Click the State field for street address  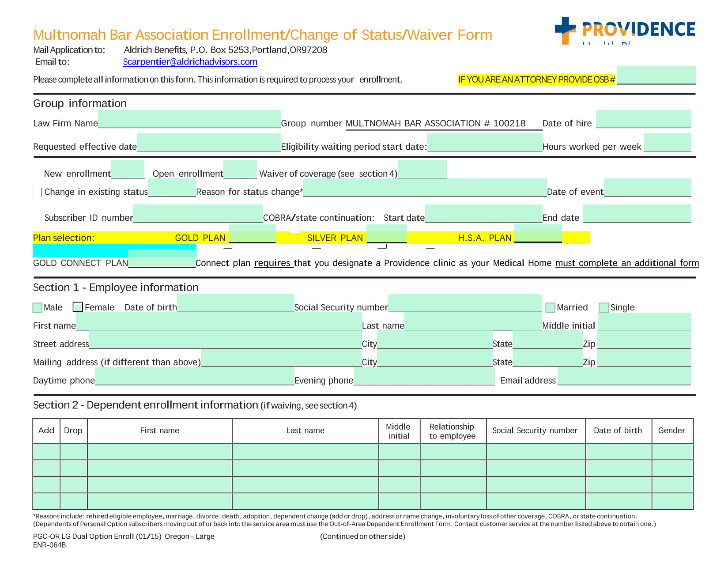(547, 340)
